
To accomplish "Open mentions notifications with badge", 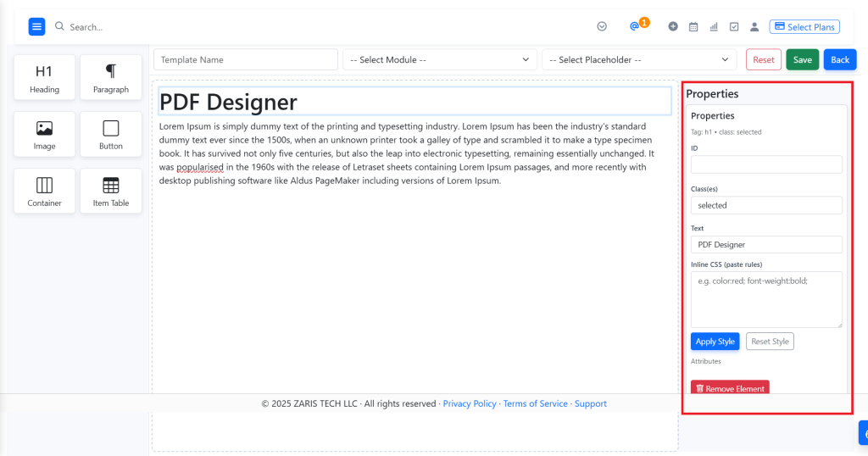I will pyautogui.click(x=639, y=25).
